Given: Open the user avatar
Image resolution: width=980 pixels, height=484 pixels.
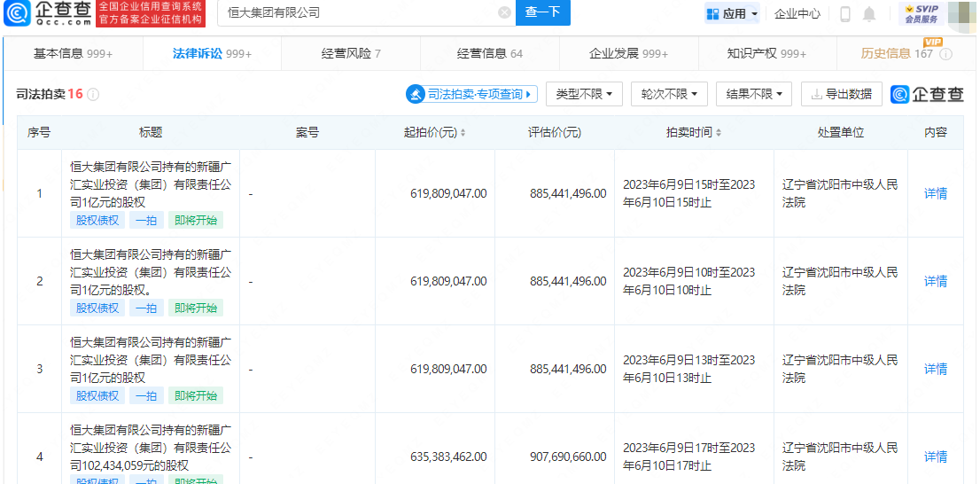Looking at the screenshot, I should (x=963, y=14).
